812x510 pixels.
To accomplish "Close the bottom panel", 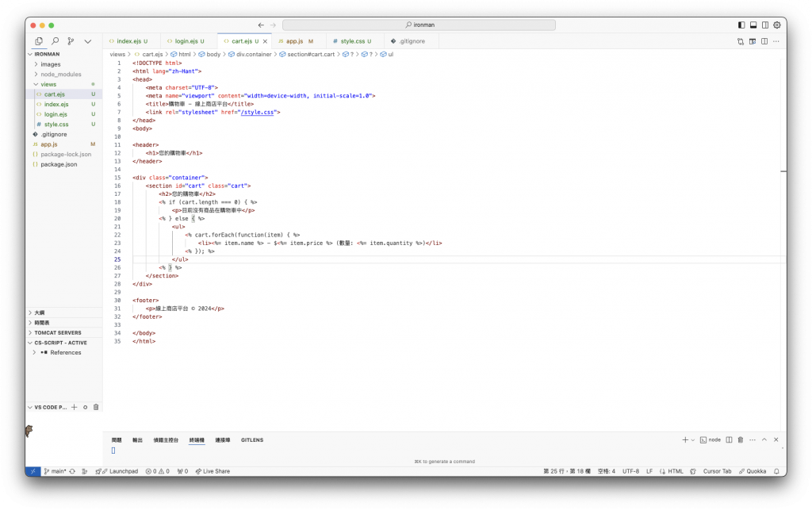I will pos(776,440).
